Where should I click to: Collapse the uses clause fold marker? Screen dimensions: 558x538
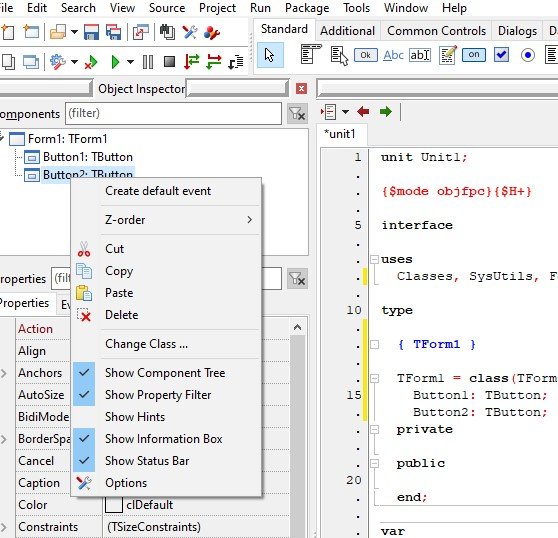374,259
